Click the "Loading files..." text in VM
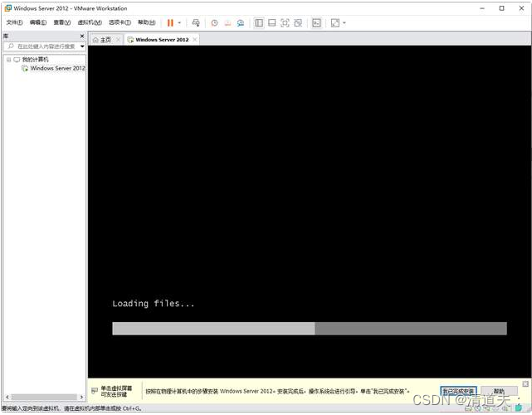 (153, 303)
